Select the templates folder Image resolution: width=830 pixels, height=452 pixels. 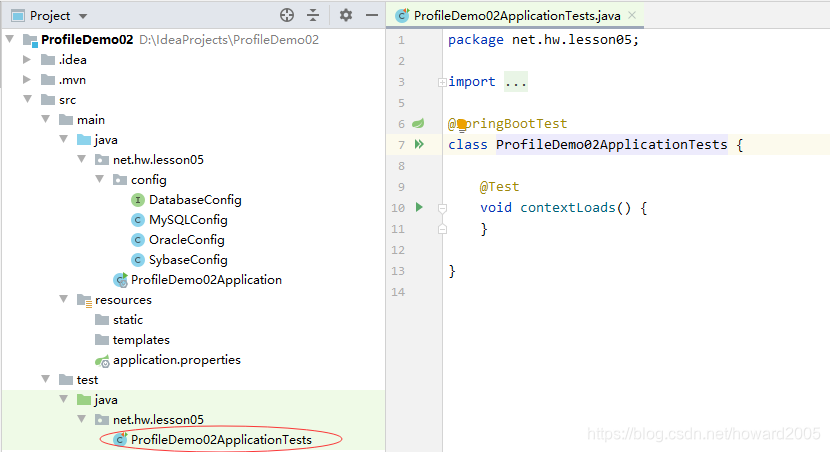141,340
